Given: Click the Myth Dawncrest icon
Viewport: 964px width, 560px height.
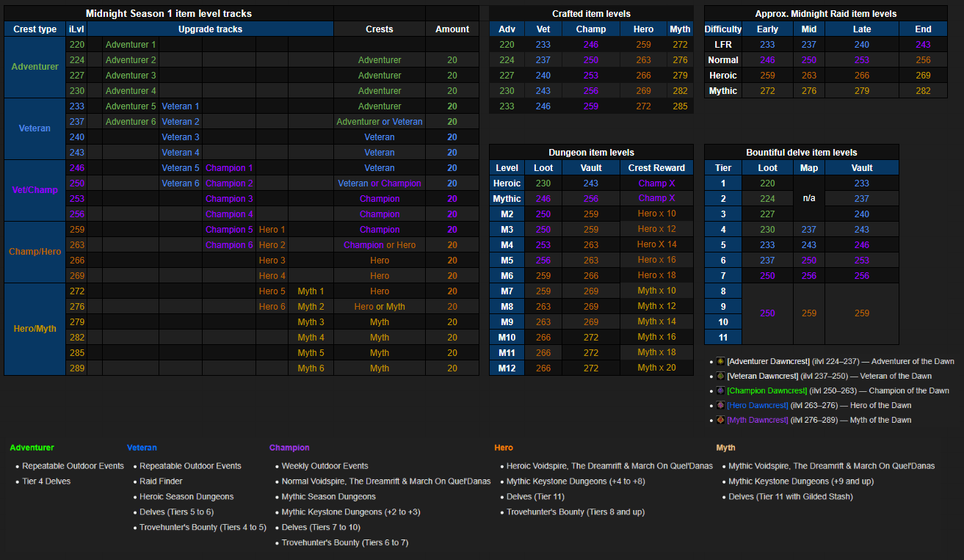Looking at the screenshot, I should [x=721, y=420].
